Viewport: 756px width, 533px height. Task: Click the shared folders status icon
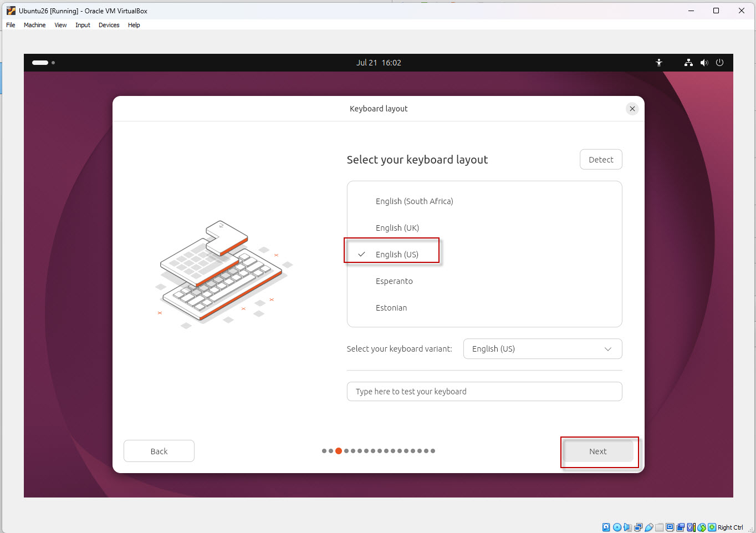coord(659,527)
